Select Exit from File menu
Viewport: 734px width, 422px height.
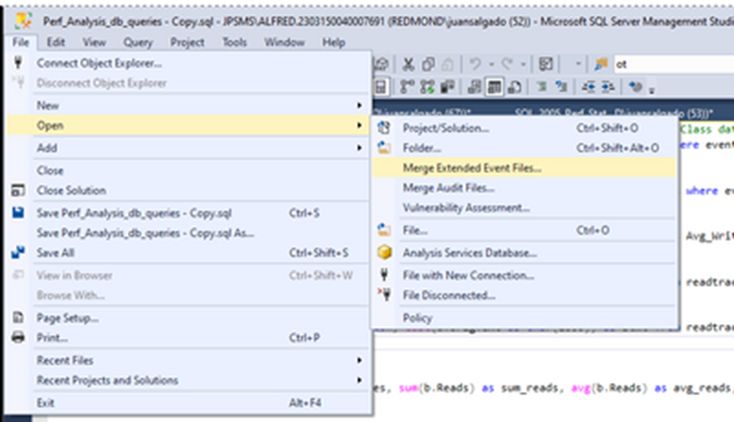point(187,402)
